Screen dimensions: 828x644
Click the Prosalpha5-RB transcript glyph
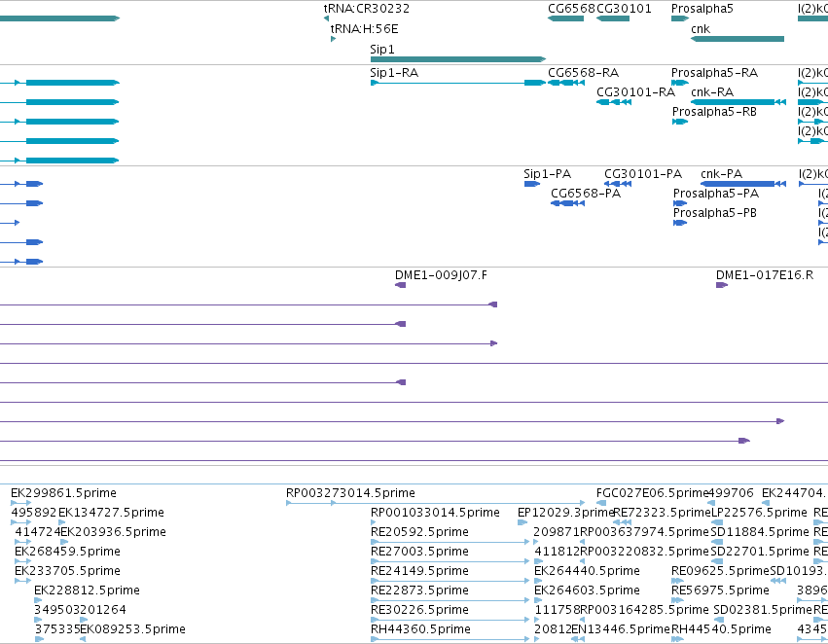pos(680,122)
